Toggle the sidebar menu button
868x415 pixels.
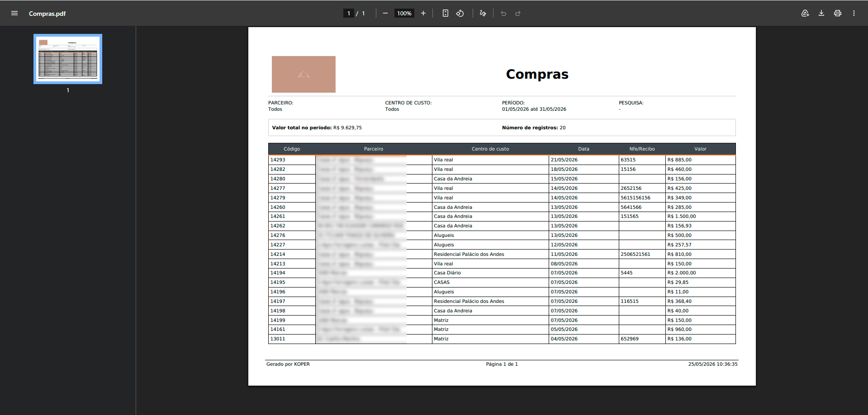[x=14, y=14]
